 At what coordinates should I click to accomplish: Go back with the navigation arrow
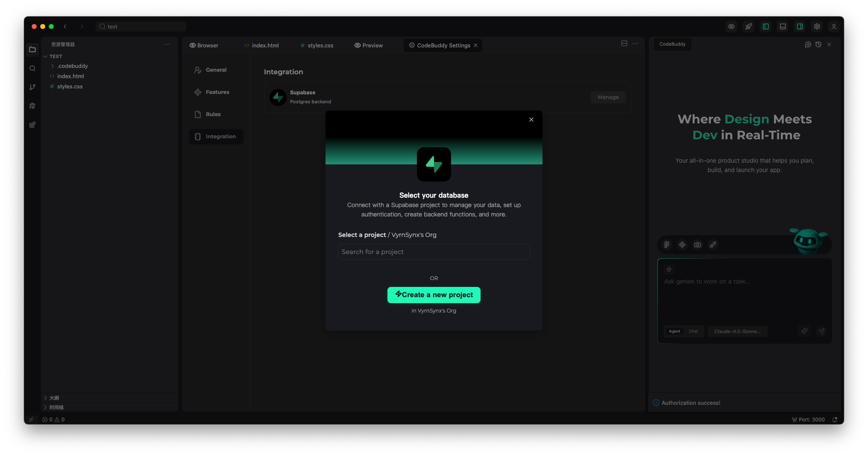[65, 26]
